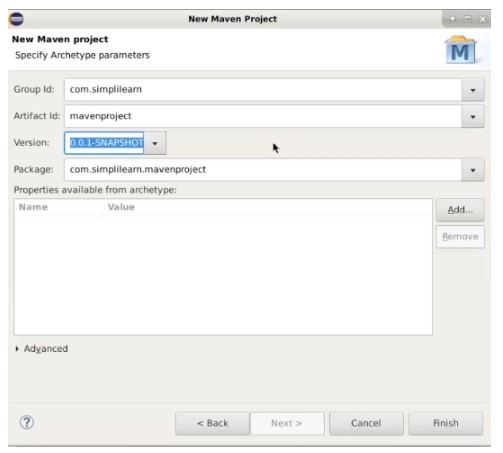Click the Remove property button
The image size is (503, 453).
[460, 237]
